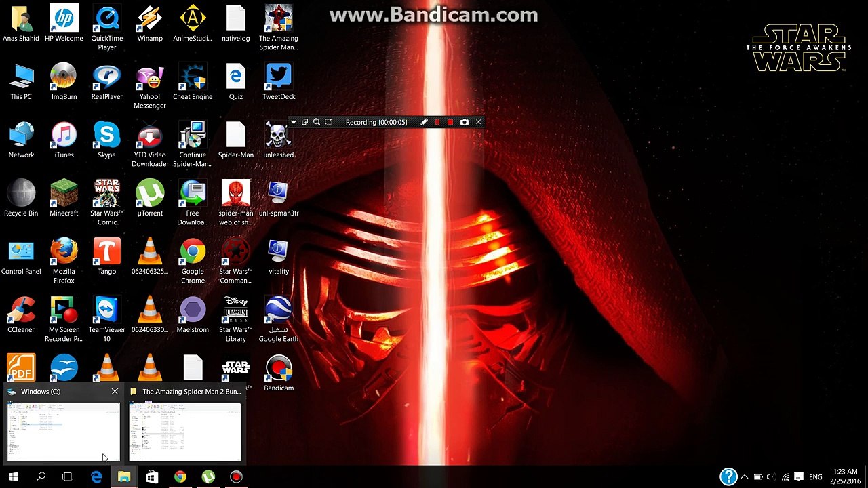The image size is (868, 488).
Task: Open the Google Earth desktop icon
Action: tap(279, 319)
